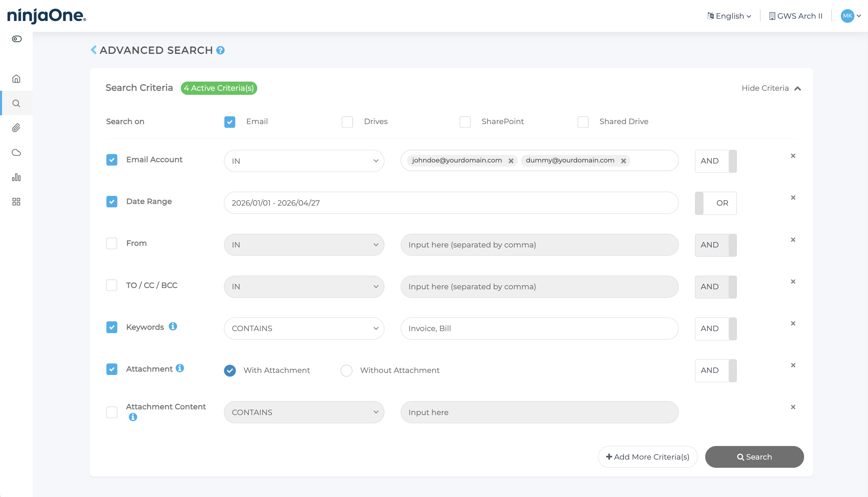Show Keywords info tooltip icon
This screenshot has width=868, height=497.
tap(173, 326)
